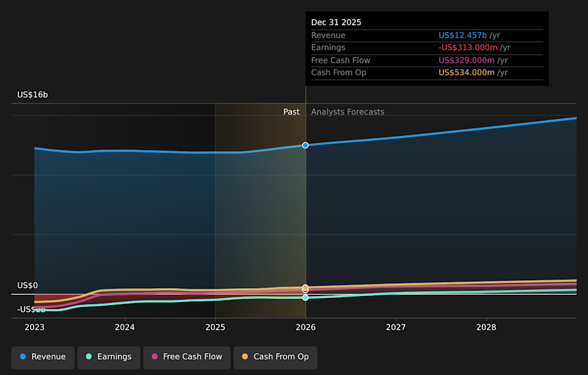Click the Cash From Op legend button

tap(274, 357)
